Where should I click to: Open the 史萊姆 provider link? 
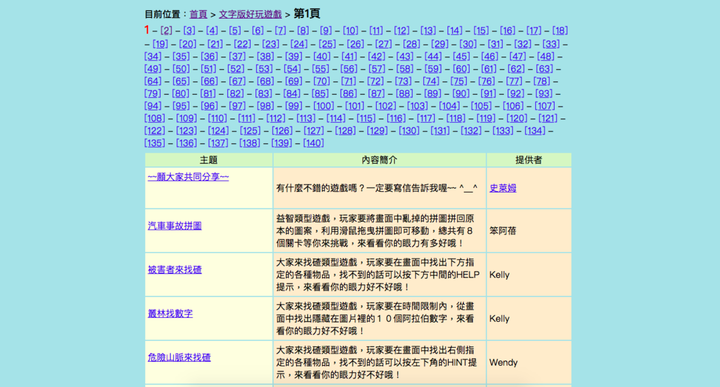click(503, 188)
